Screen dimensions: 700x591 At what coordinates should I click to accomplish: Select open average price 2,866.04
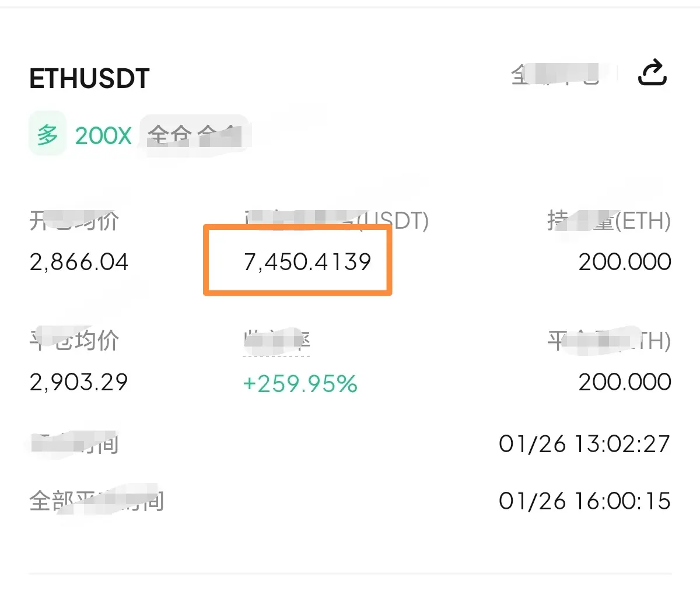pyautogui.click(x=79, y=262)
